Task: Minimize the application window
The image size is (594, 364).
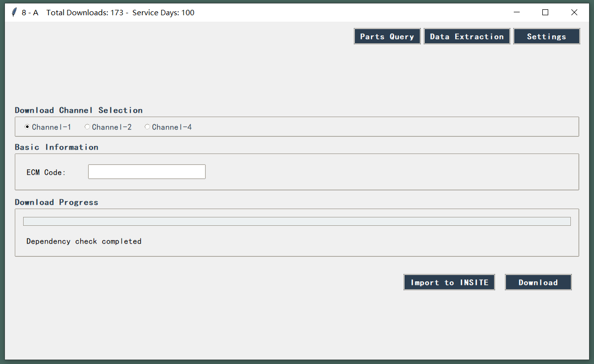Action: pos(517,12)
